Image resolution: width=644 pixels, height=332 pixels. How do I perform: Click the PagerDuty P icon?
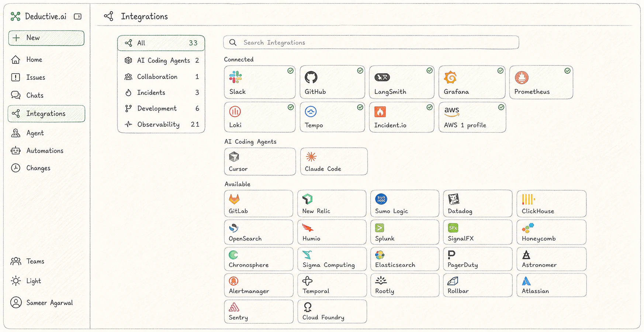[451, 255]
